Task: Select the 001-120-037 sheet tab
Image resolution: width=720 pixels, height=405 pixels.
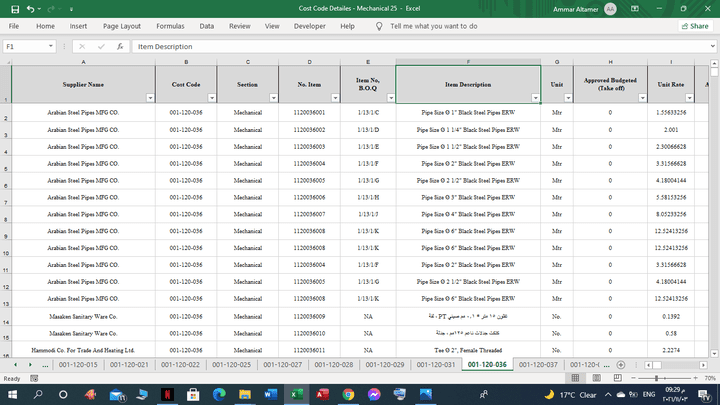Action: click(x=538, y=365)
